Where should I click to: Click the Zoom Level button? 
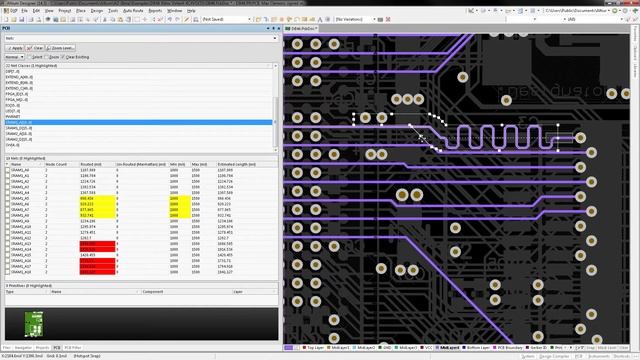60,48
